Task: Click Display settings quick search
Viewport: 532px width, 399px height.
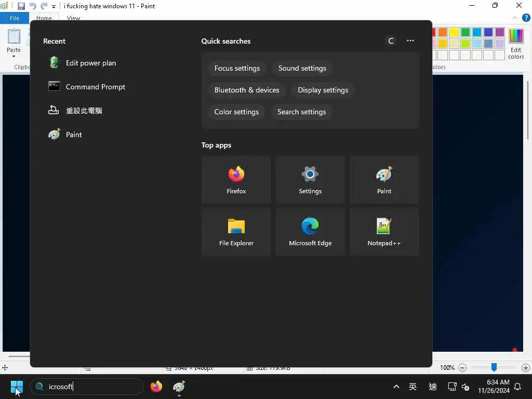Action: (323, 90)
